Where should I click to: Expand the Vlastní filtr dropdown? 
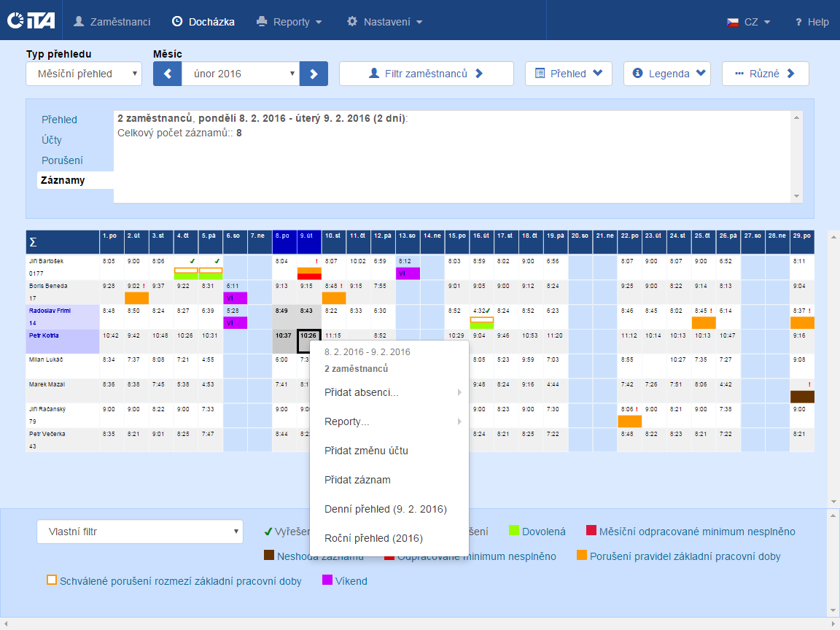(139, 532)
